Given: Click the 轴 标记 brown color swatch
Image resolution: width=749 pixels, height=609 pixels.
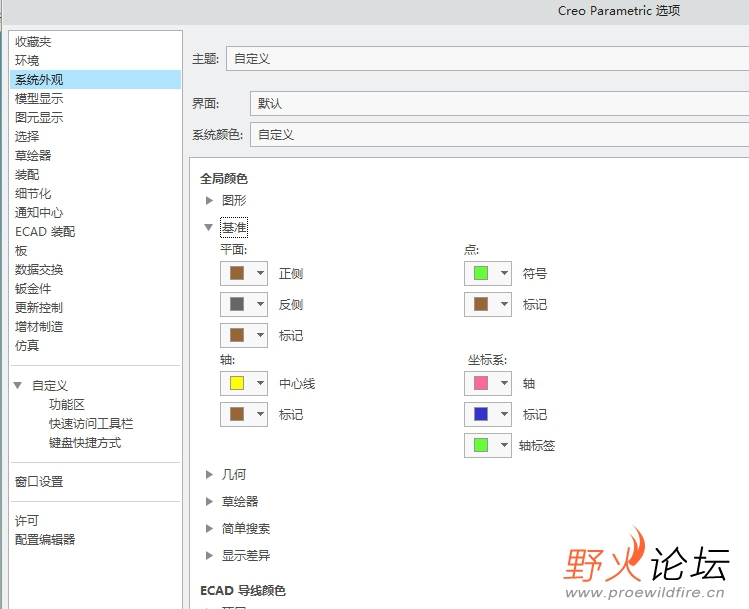Looking at the screenshot, I should pos(237,414).
